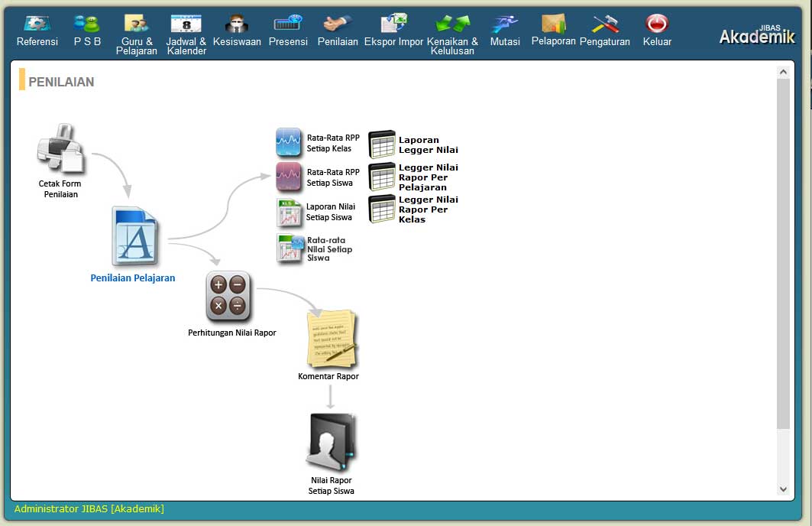This screenshot has width=812, height=526.
Task: Open the Ekspor Impor icon
Action: 393,24
